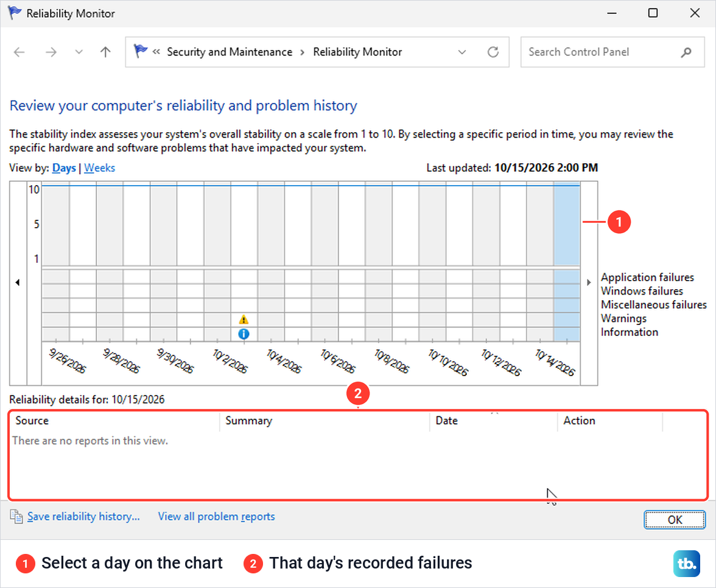Image resolution: width=716 pixels, height=588 pixels.
Task: Minimize the Reliability Monitor window
Action: (612, 13)
